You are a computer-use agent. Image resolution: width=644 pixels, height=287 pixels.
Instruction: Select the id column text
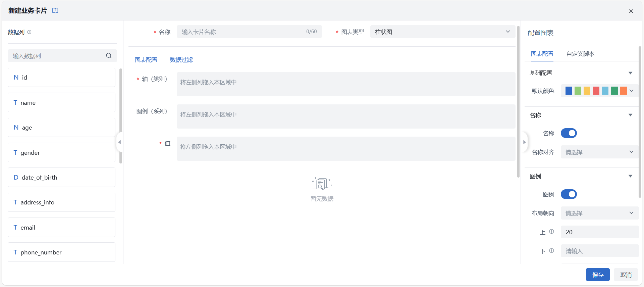tap(24, 78)
